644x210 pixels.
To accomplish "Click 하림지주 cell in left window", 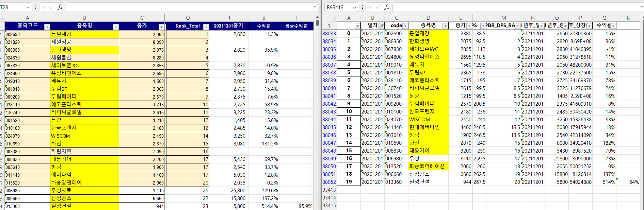I will click(x=84, y=151).
